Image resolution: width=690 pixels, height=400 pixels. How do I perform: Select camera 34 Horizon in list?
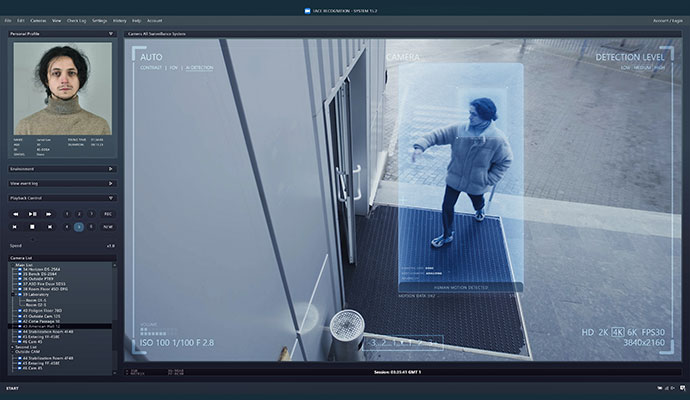[41, 269]
